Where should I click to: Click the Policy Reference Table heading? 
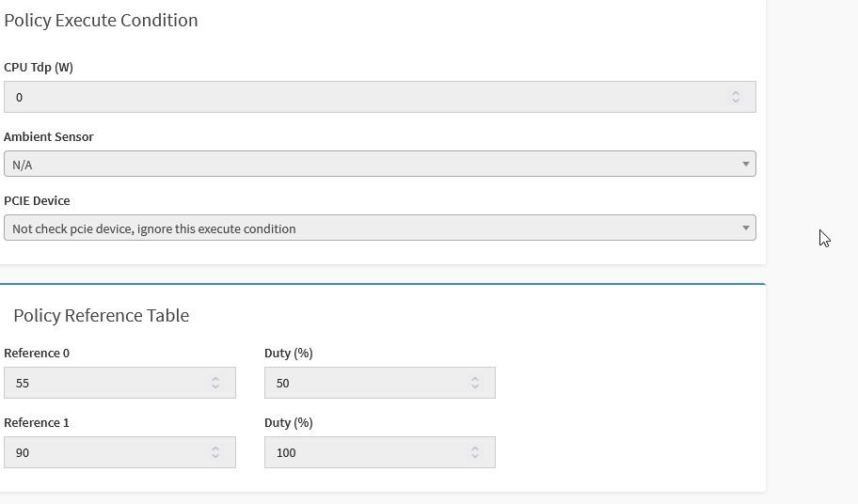point(102,315)
